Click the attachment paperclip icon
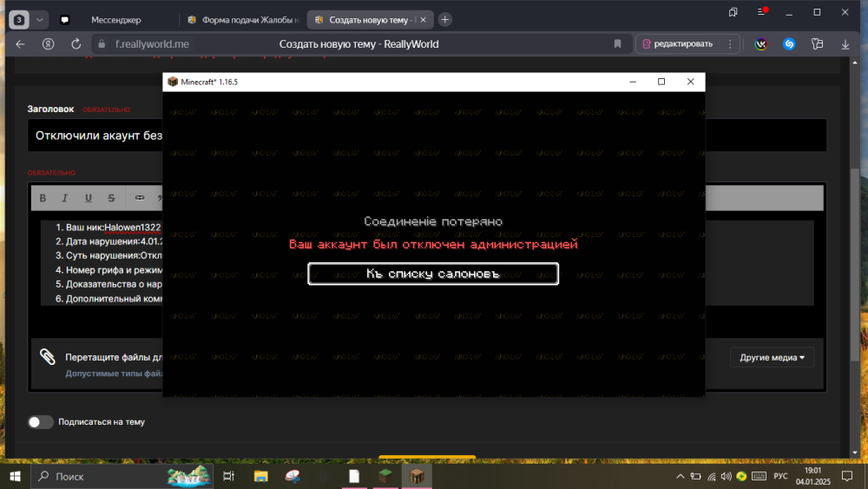 (x=48, y=357)
